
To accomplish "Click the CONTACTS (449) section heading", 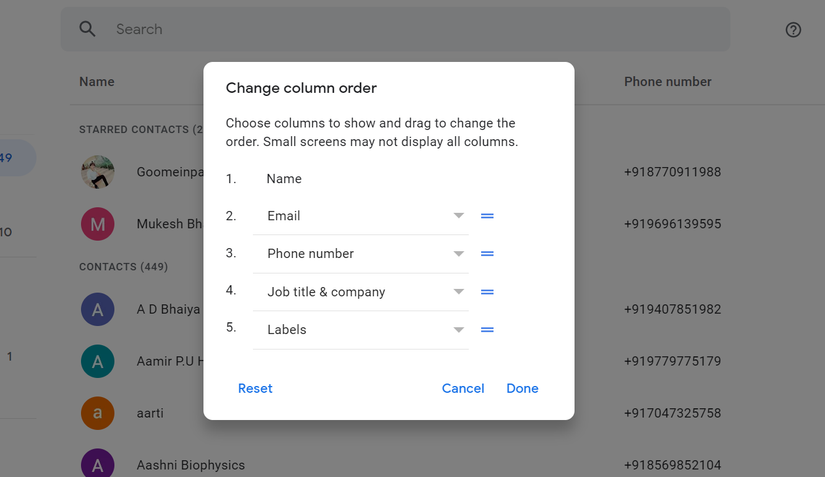I will tap(124, 267).
